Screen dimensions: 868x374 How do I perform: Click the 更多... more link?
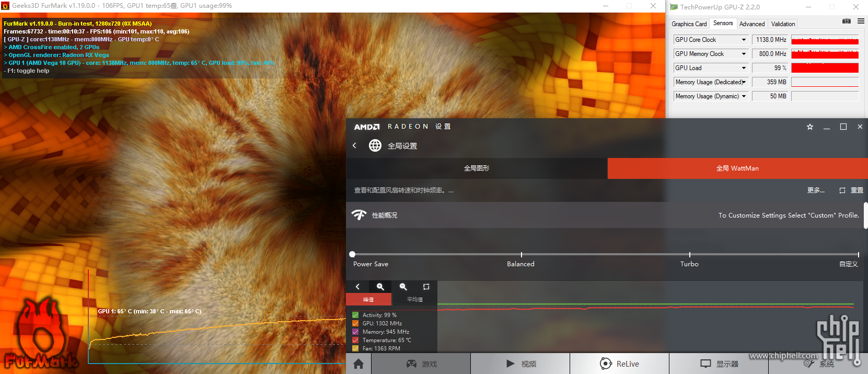click(x=816, y=190)
